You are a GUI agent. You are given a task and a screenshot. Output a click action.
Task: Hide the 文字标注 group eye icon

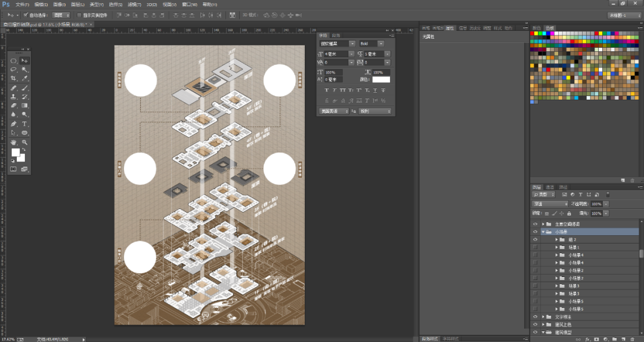pos(535,317)
